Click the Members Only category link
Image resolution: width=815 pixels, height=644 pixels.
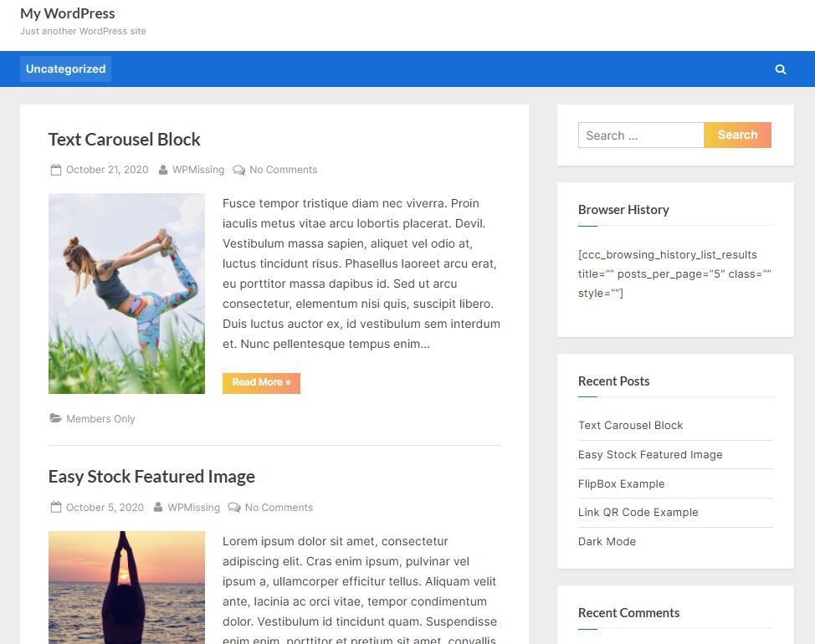[x=100, y=418]
